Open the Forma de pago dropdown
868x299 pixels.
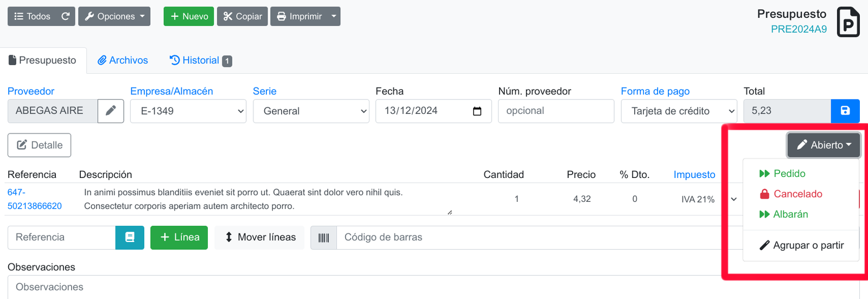[679, 111]
